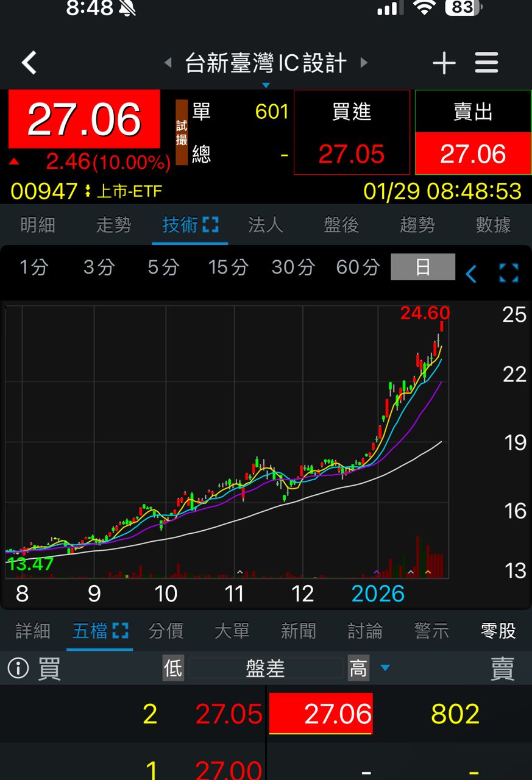Tap the plus icon to add watchlist
The height and width of the screenshot is (780, 532).
click(444, 63)
